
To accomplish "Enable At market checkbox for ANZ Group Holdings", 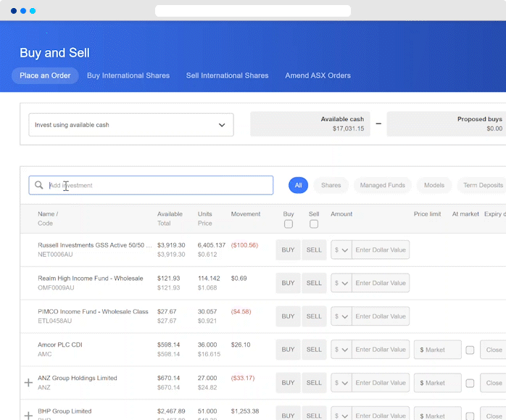I will [470, 383].
